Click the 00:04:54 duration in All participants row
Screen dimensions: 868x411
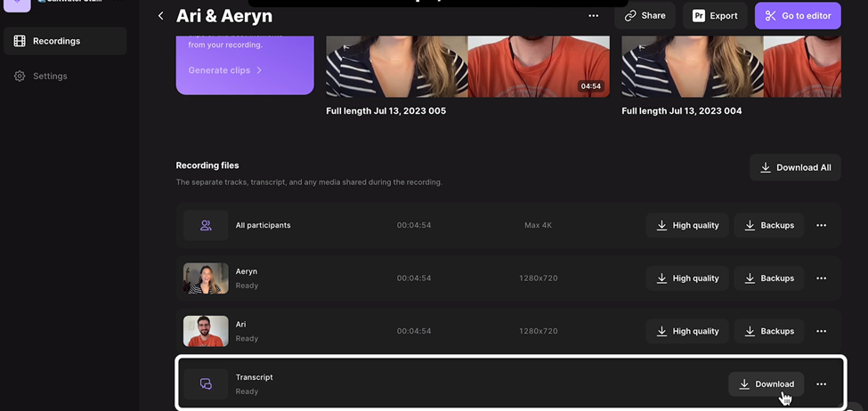(413, 225)
